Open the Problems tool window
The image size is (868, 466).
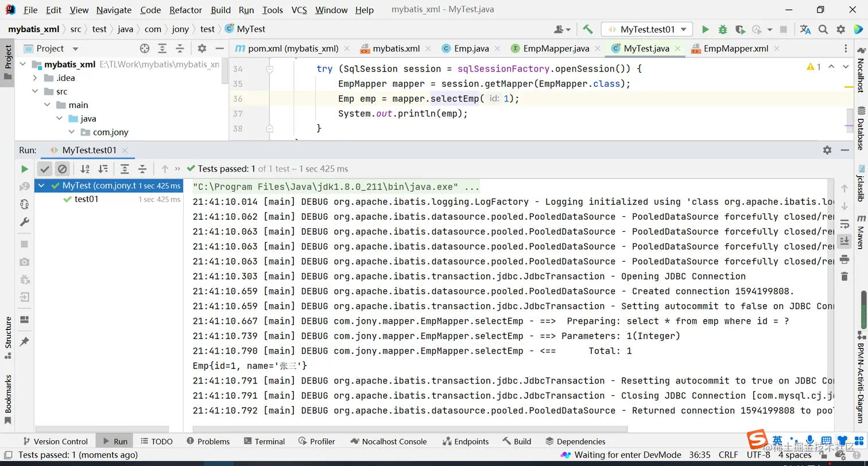point(208,441)
